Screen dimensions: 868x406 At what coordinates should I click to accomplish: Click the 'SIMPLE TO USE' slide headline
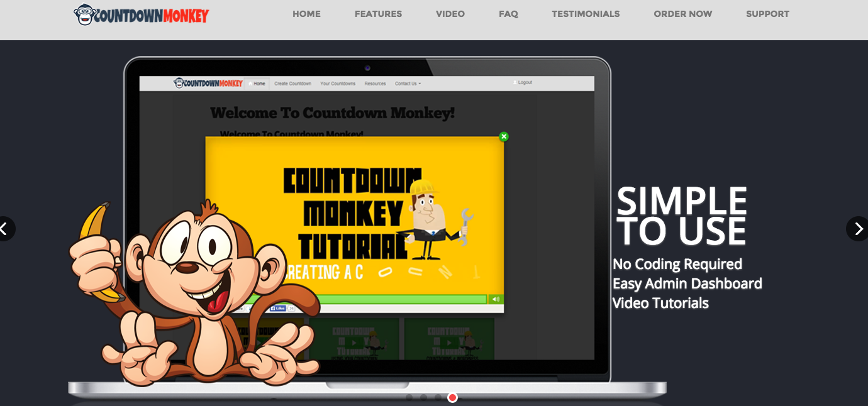[x=682, y=216]
